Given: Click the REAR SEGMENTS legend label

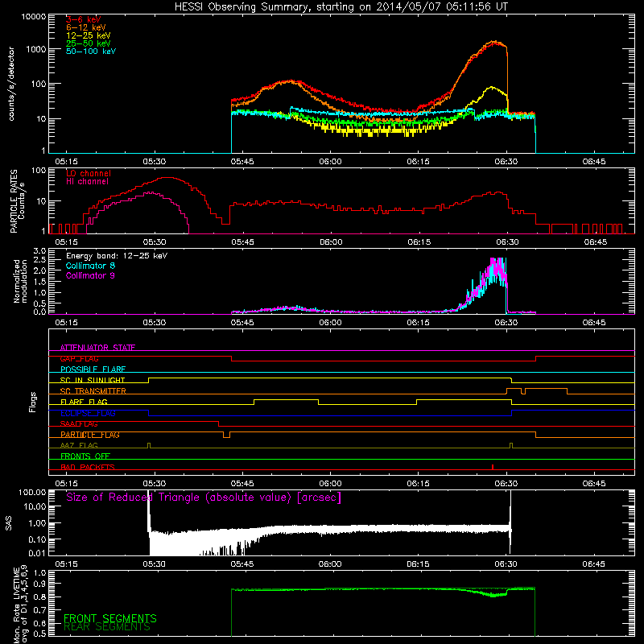Looking at the screenshot, I should (107, 626).
